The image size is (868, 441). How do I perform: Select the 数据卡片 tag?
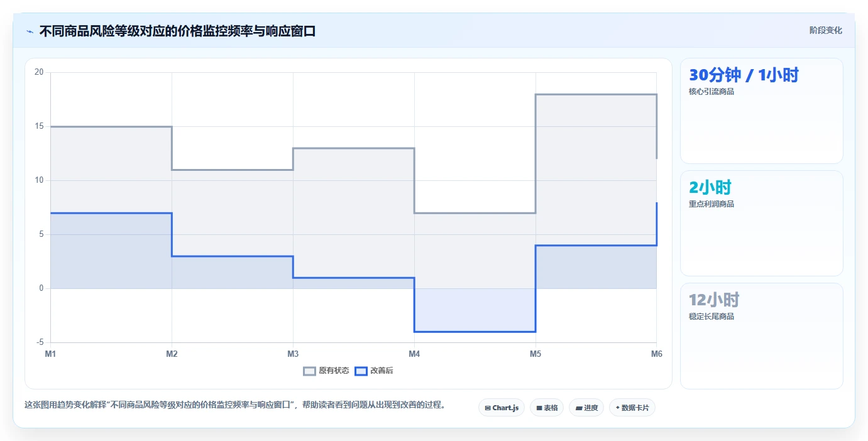(x=632, y=408)
